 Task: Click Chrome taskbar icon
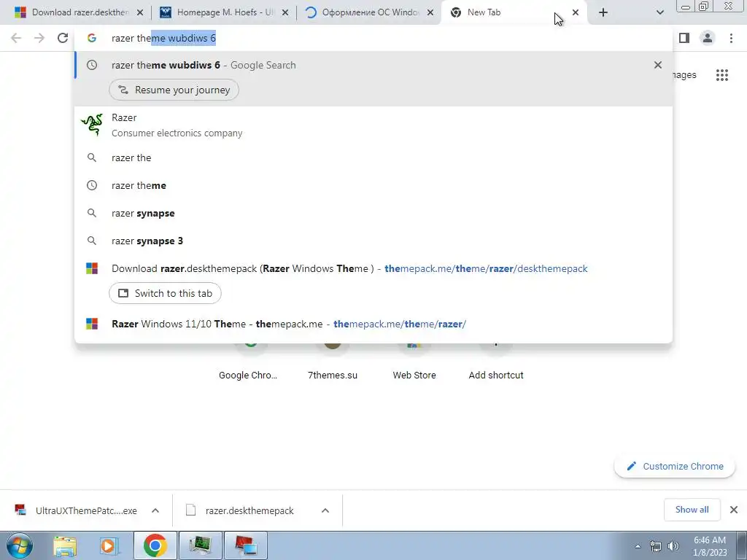point(155,545)
